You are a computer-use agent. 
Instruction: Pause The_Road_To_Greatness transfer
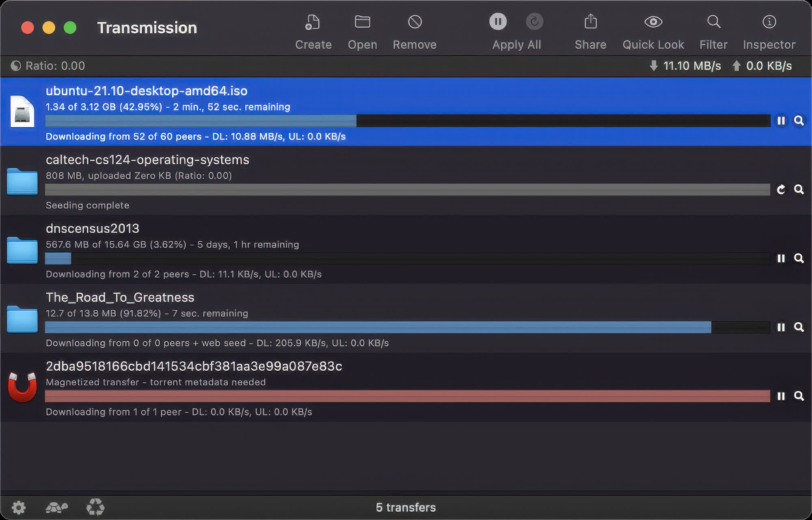781,327
